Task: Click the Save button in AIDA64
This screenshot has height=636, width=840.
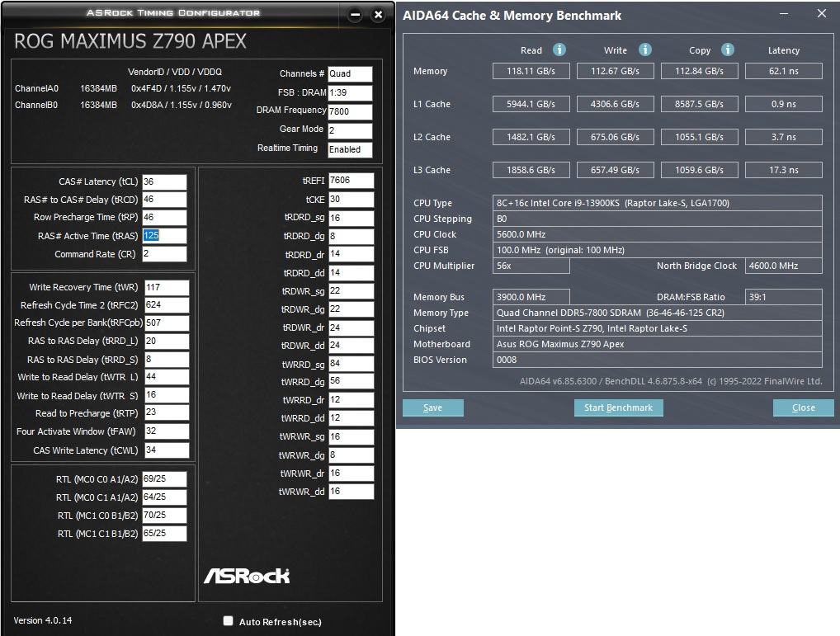Action: pyautogui.click(x=433, y=408)
